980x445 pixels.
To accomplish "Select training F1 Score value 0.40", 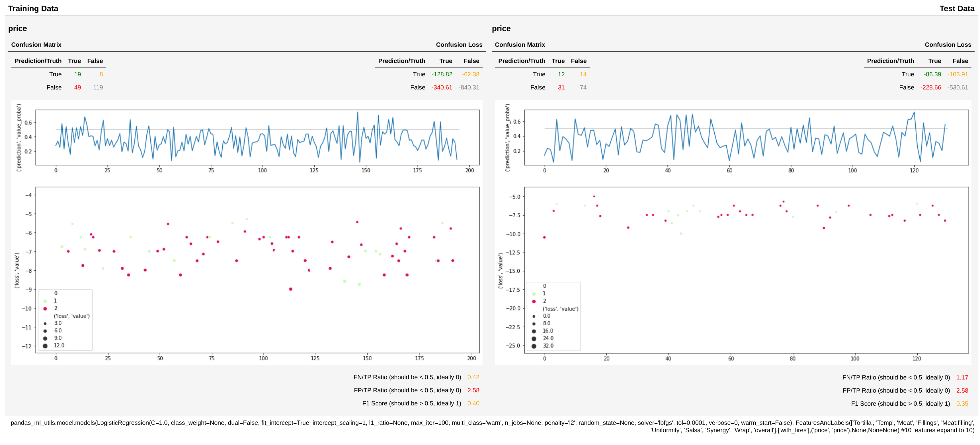I will pyautogui.click(x=473, y=403).
